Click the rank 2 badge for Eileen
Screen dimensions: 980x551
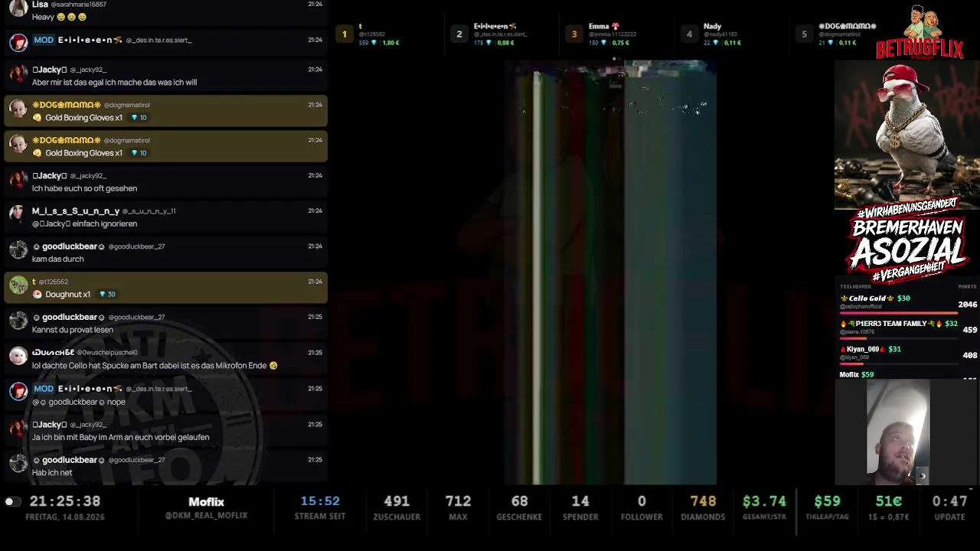pos(459,34)
